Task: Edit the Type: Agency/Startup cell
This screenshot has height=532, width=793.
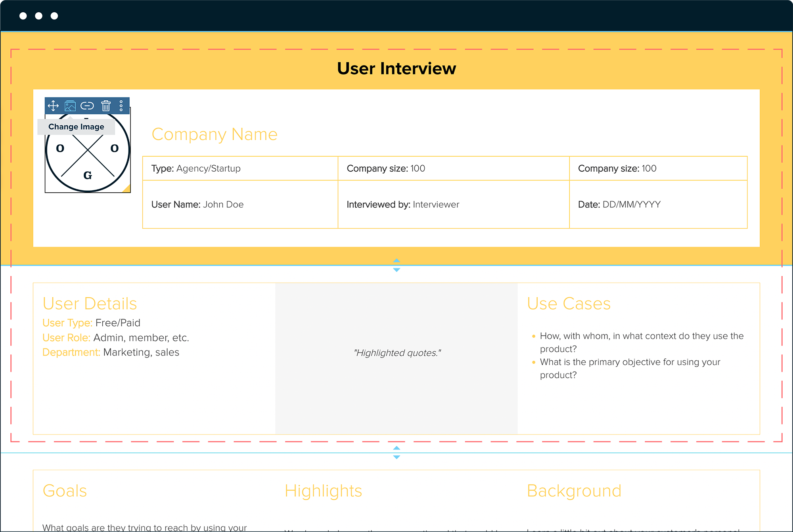Action: (x=196, y=168)
